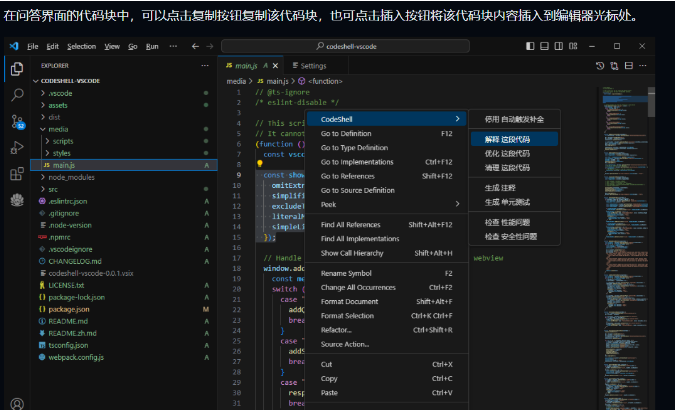
Task: Open the Search view in activity bar
Action: pos(17,95)
